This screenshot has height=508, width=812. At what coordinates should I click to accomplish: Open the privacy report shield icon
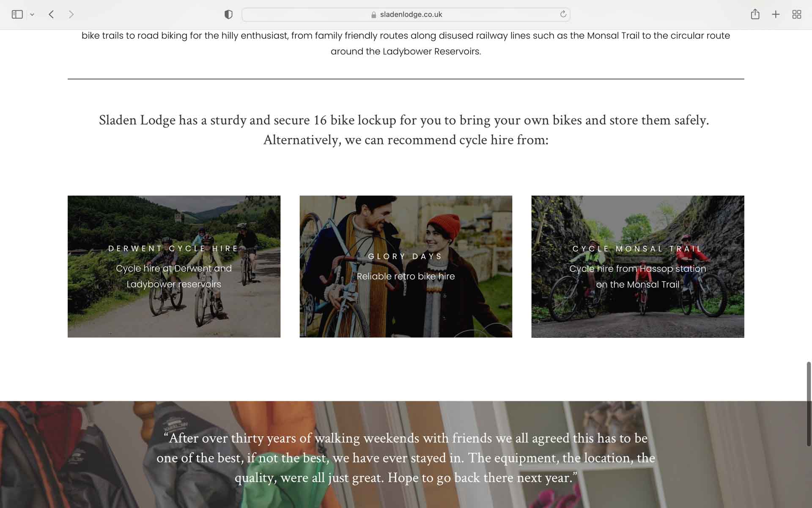(x=228, y=14)
